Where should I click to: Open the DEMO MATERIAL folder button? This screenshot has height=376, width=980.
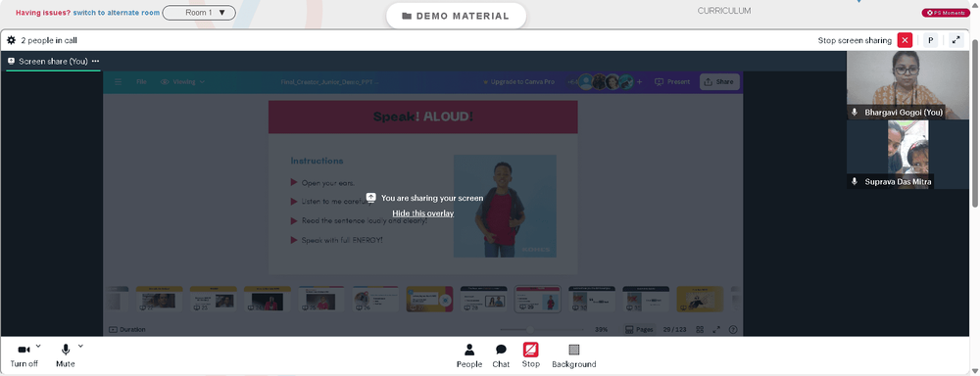[x=456, y=17]
